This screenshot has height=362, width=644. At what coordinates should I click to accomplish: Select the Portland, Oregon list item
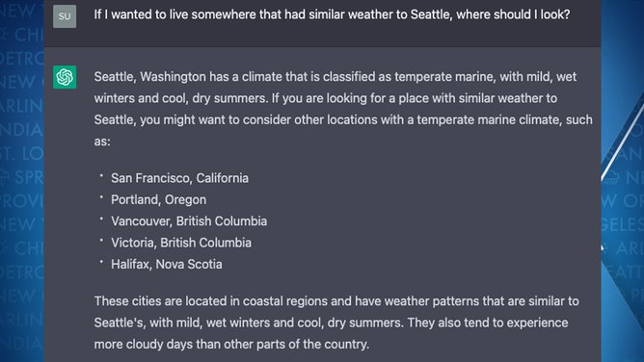pos(158,200)
